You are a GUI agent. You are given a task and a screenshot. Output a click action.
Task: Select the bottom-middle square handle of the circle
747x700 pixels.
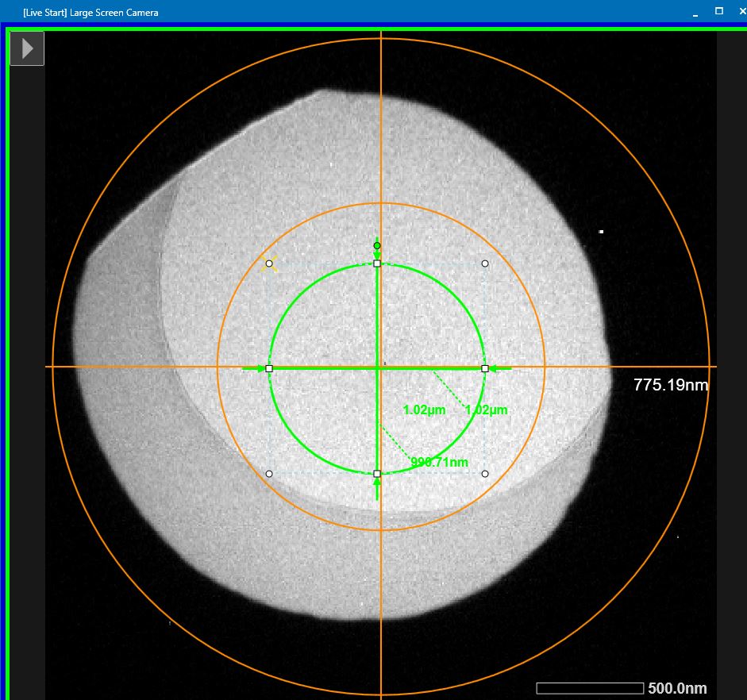(377, 474)
